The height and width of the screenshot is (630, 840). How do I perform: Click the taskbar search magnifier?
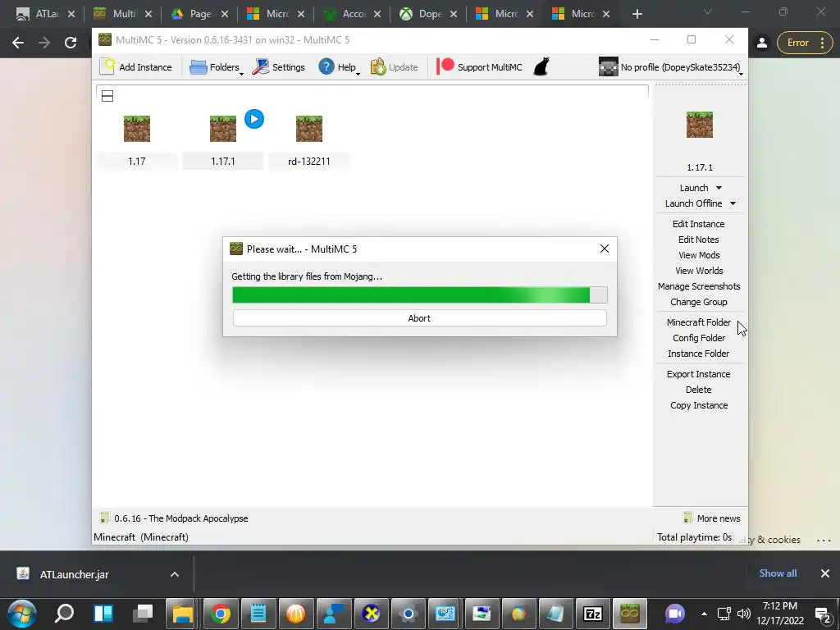coord(64,614)
